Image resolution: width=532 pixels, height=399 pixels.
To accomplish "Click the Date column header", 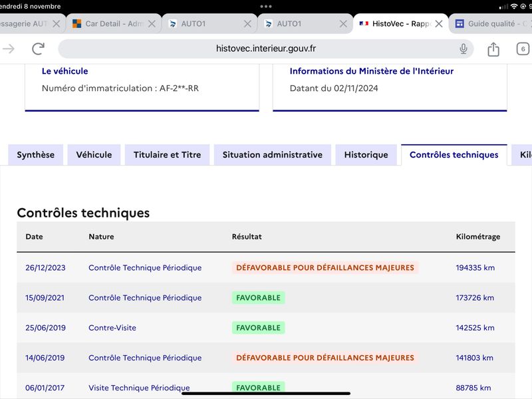I will click(35, 237).
